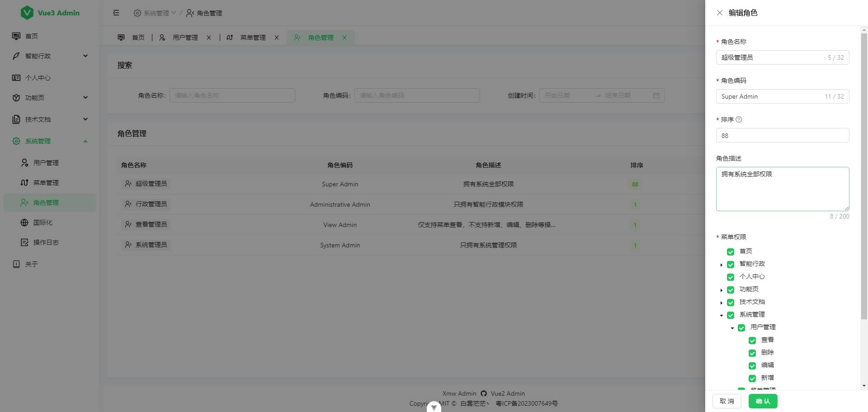Viewport: 868px width, 412px height.
Task: Click the 角色名称 field containing 超级管理员
Action: click(x=783, y=57)
